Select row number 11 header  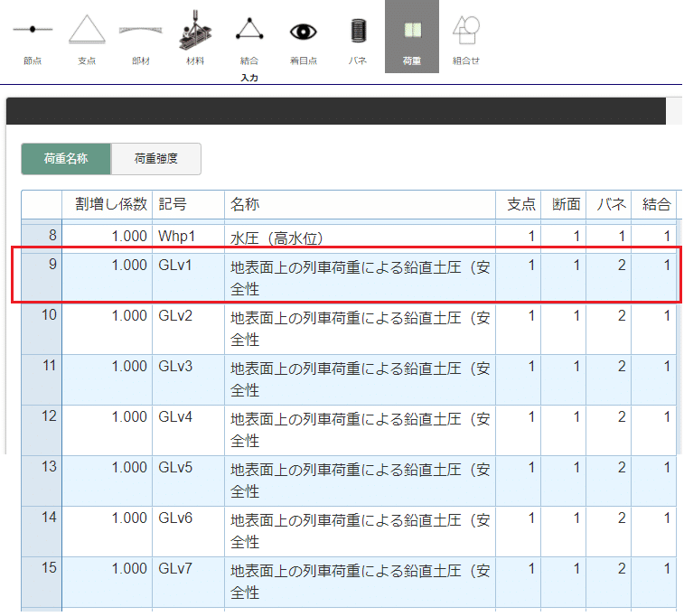pyautogui.click(x=42, y=379)
